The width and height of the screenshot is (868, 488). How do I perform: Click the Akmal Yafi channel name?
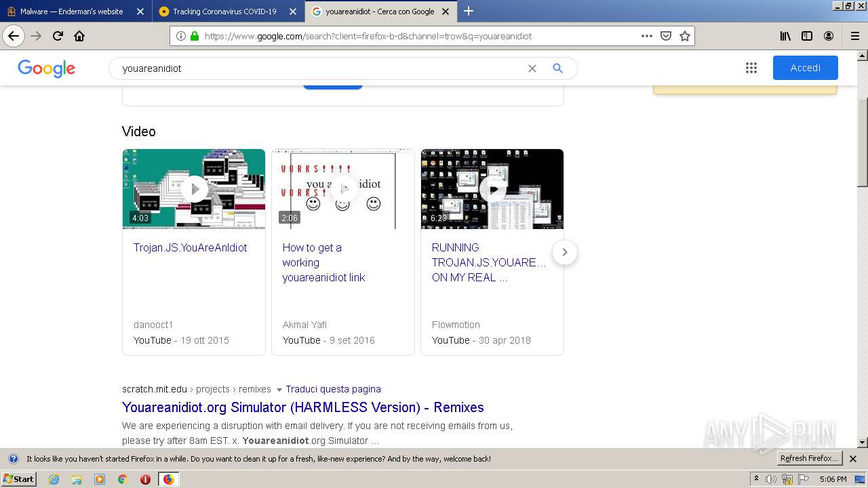(x=304, y=325)
